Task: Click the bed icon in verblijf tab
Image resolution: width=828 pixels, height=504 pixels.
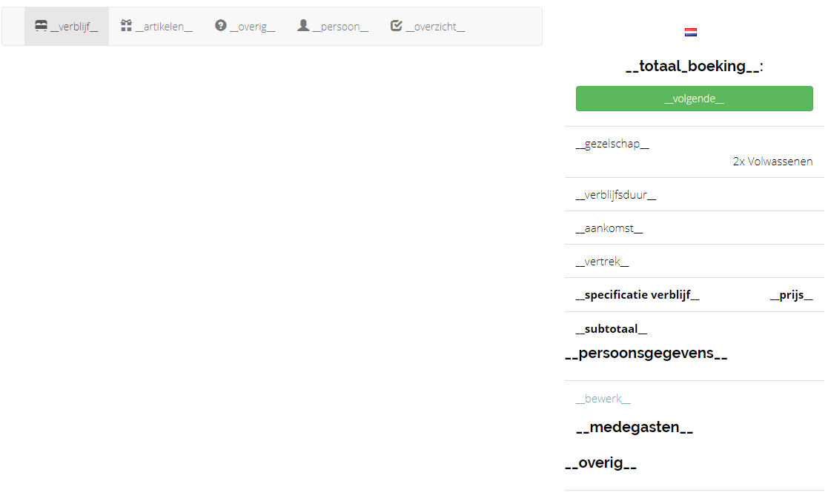Action: [42, 25]
